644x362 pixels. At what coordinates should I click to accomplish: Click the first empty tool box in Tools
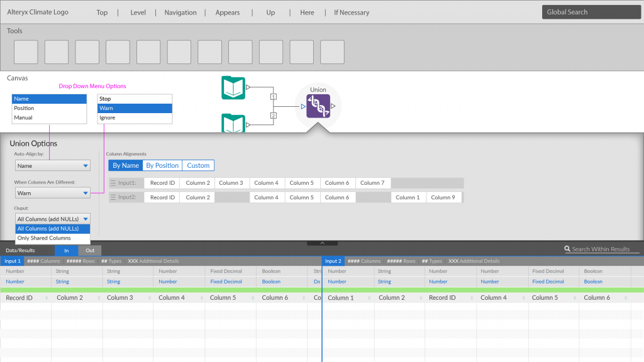[x=26, y=52]
